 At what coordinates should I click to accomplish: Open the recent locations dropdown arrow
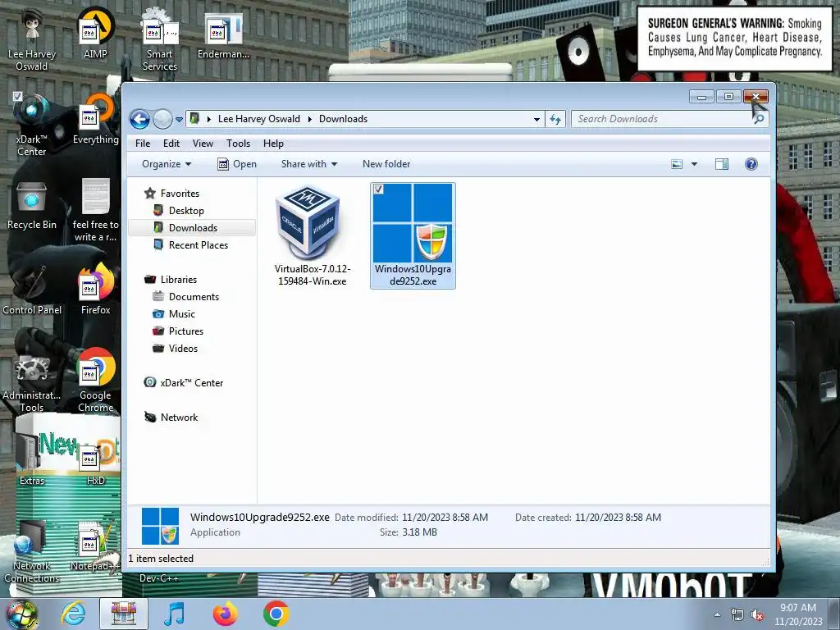[x=179, y=120]
